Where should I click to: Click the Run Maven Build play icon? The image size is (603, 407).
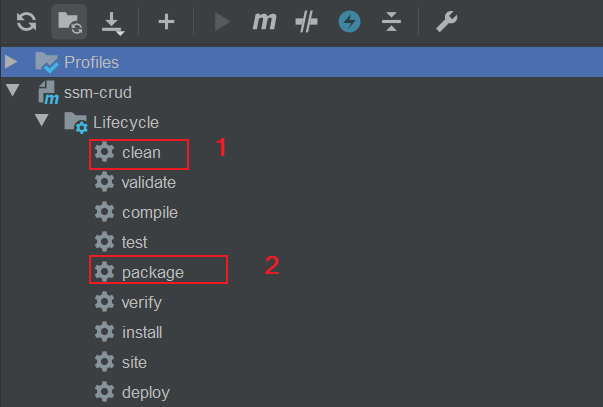tap(222, 22)
